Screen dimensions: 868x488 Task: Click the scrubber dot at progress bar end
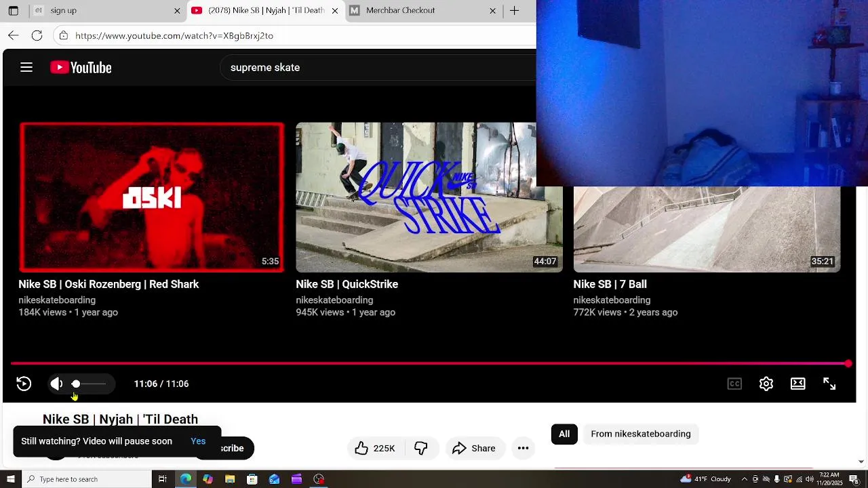point(848,364)
